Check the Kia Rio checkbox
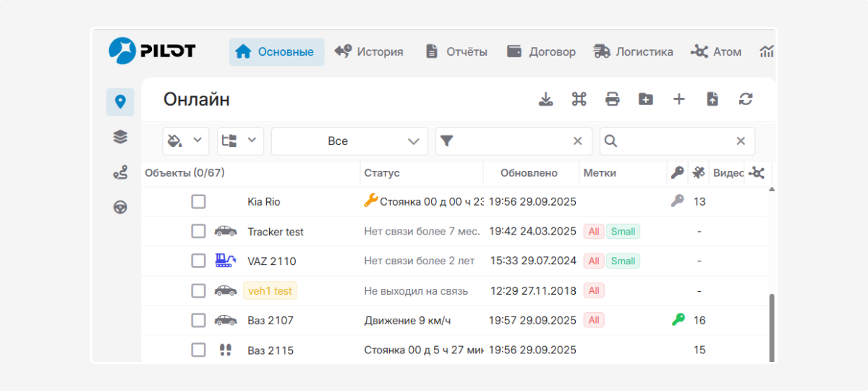 coord(198,201)
